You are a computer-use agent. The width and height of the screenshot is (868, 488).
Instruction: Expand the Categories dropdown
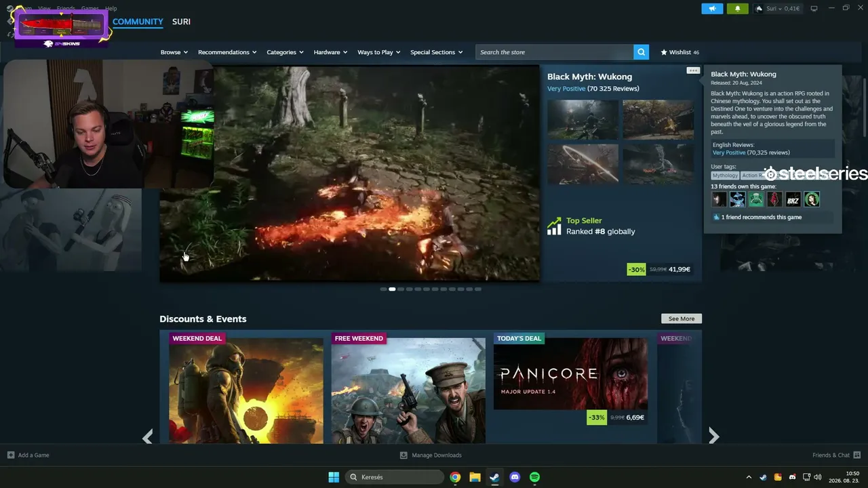click(285, 52)
